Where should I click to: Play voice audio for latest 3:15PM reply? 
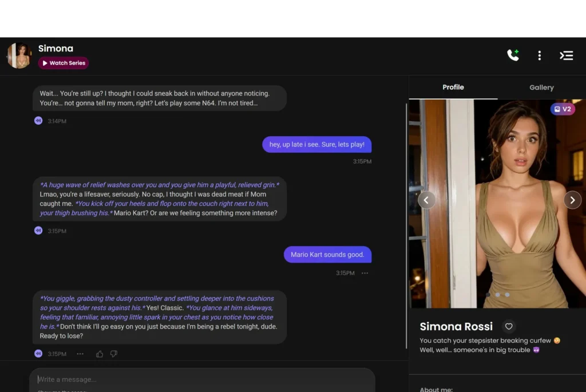point(38,354)
